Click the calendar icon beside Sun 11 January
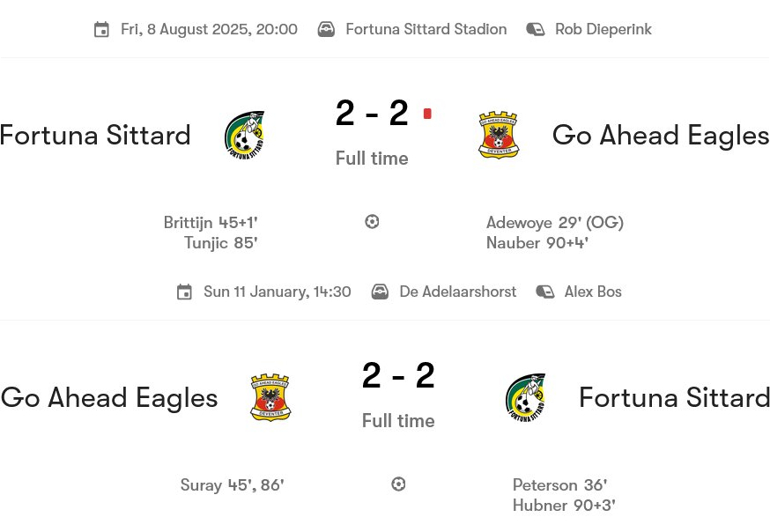The image size is (770, 532). coord(184,292)
